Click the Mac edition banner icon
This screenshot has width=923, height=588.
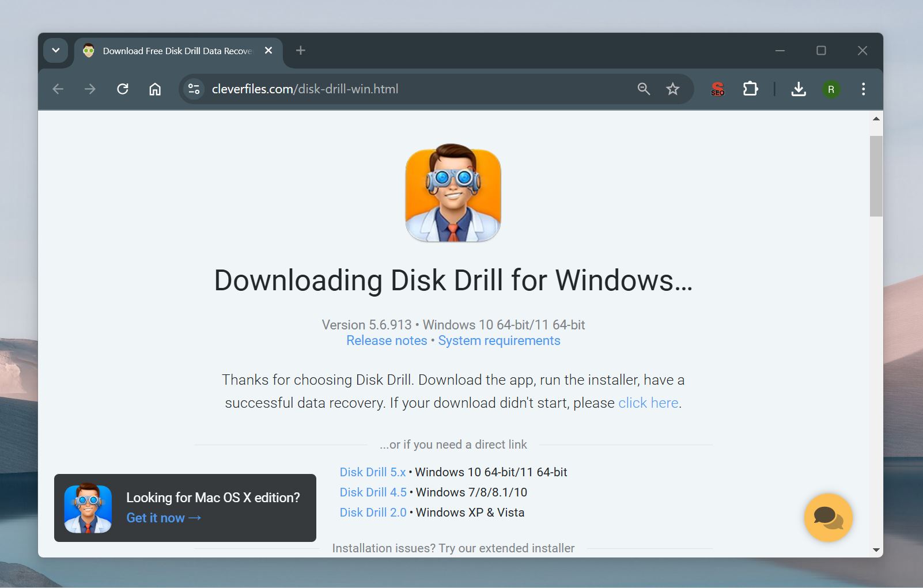[88, 508]
